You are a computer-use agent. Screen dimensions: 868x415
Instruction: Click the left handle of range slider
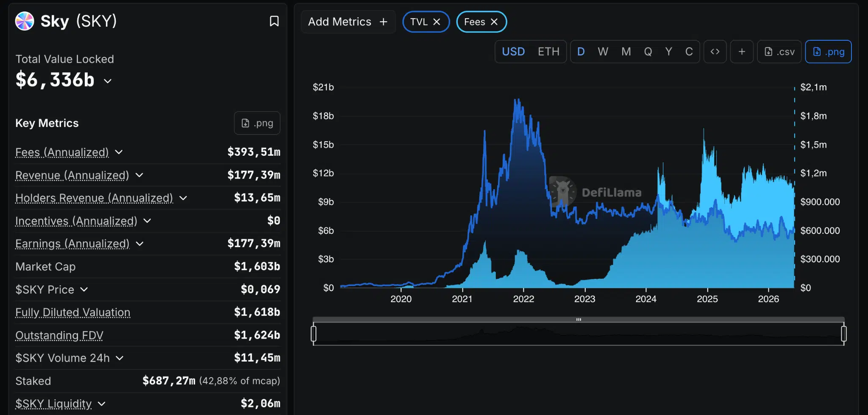[314, 334]
